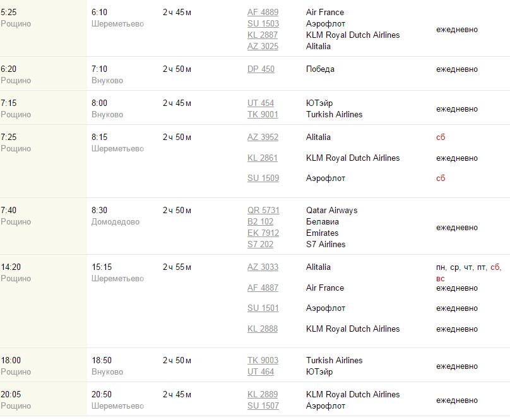Viewport: 510px width, 420px height.
Task: Open flight link SU 1503
Action: pyautogui.click(x=263, y=24)
